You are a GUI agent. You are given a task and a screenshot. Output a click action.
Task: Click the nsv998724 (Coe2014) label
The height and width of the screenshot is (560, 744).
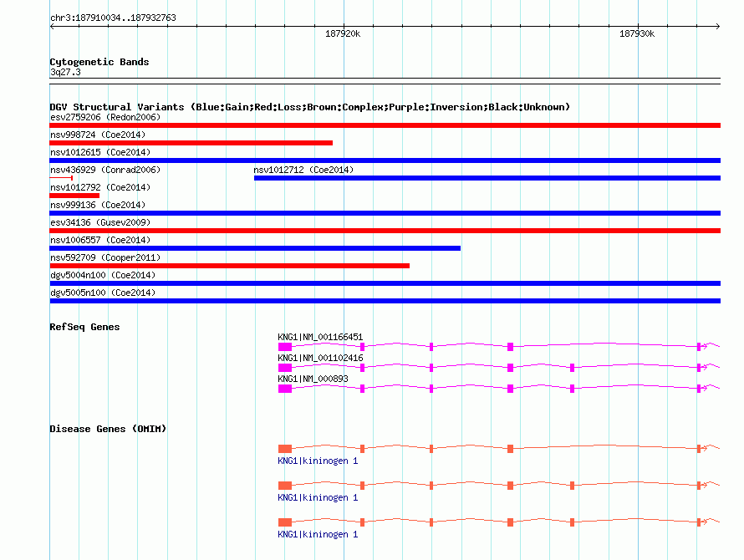[98, 135]
